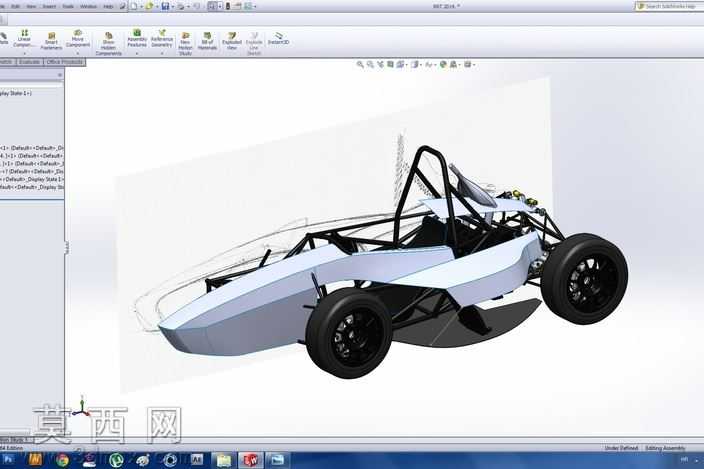
Task: Click Zoom to Area magnifier icon
Action: 370,65
